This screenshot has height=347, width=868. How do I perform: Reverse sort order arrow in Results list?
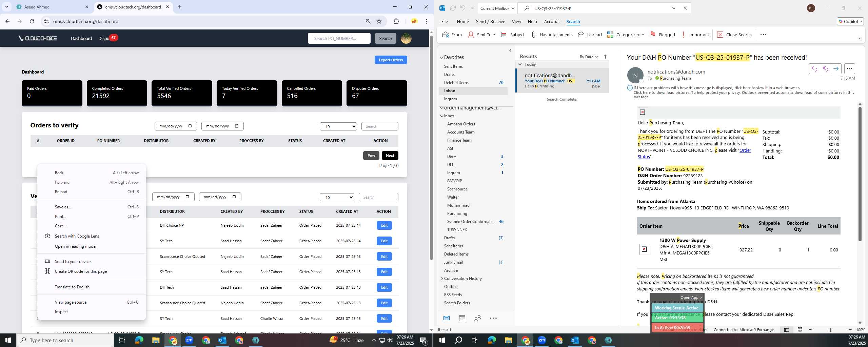coord(605,57)
